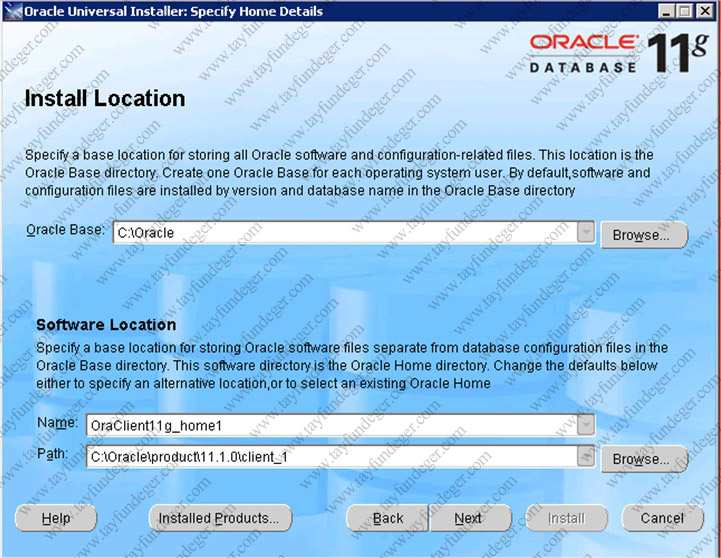Expand the Name dropdown arrow
Viewport: 721px width, 558px height.
[586, 425]
